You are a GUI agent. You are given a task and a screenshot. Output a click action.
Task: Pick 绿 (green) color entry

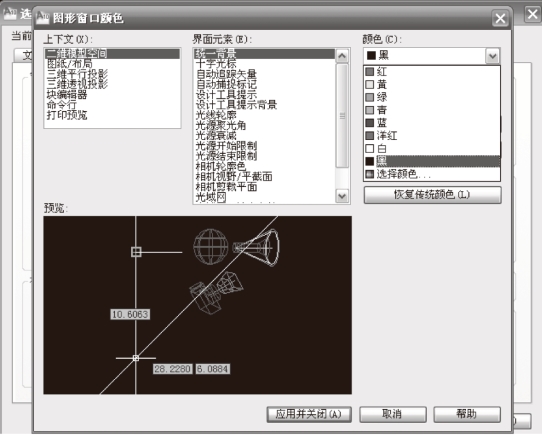(x=432, y=97)
